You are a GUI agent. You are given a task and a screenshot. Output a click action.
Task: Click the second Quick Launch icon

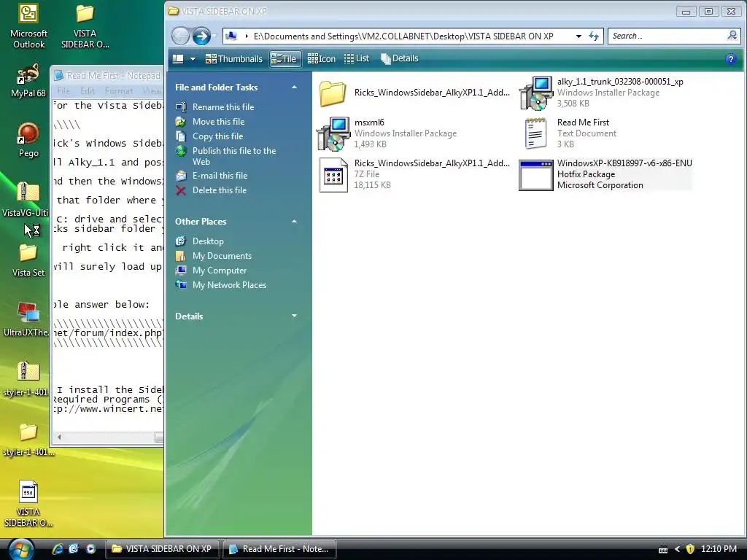coord(74,548)
